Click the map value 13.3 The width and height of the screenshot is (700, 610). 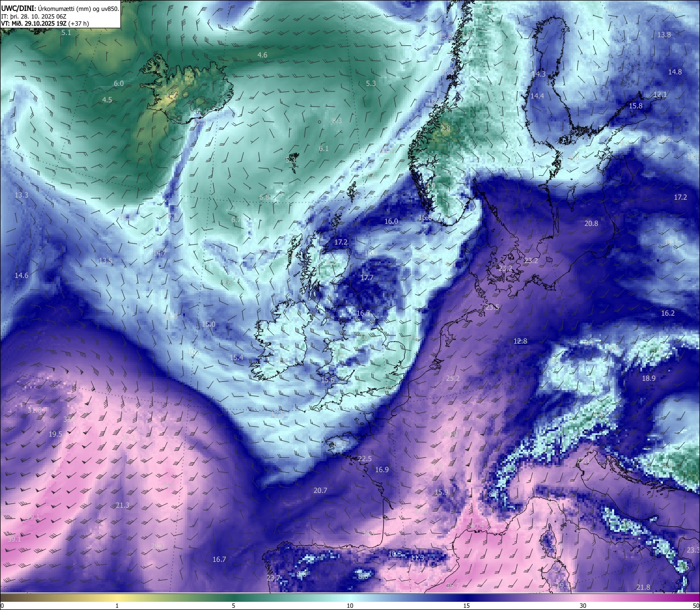tap(21, 195)
